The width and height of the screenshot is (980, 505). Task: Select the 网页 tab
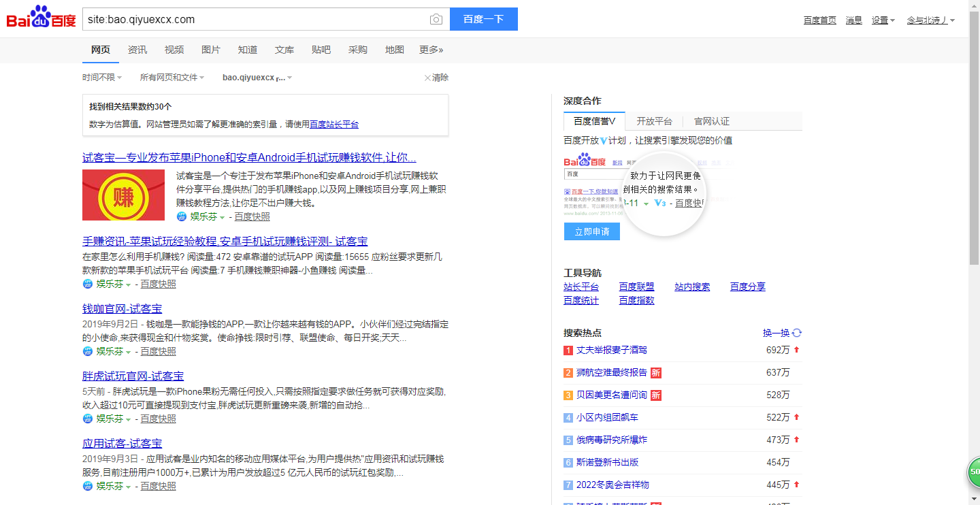[x=101, y=50]
